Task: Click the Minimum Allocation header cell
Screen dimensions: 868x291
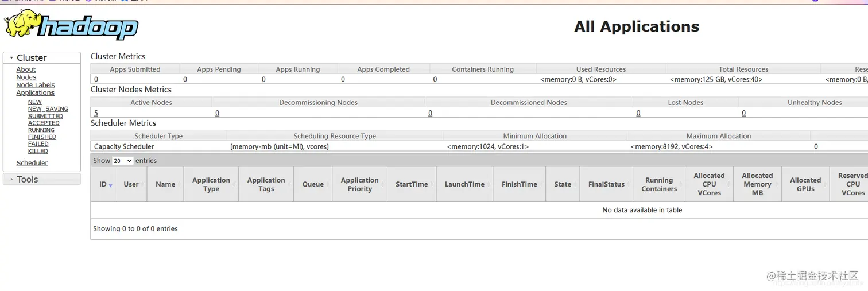Action: (x=535, y=136)
